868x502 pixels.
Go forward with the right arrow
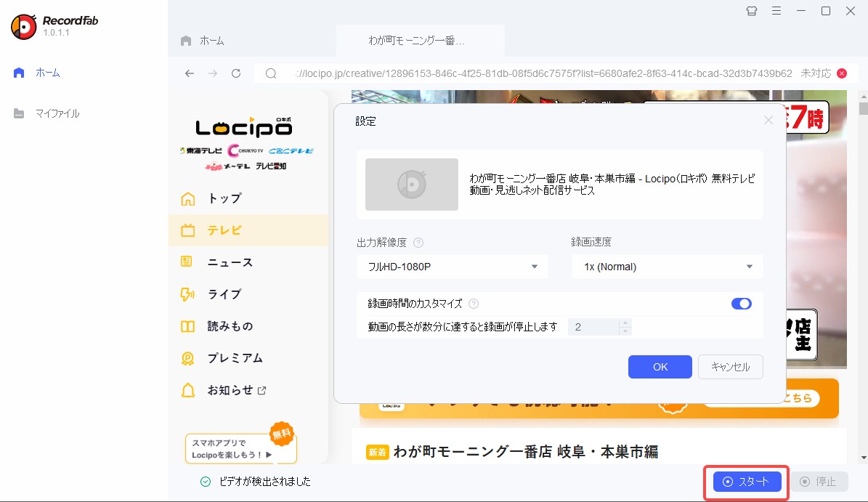click(213, 73)
